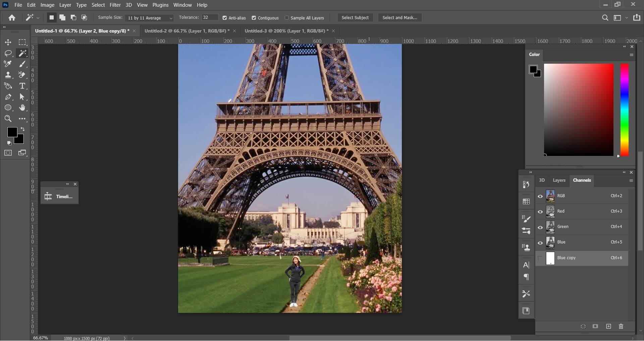Screen dimensions: 644x341
Task: Select the Brush tool
Action: point(22,64)
